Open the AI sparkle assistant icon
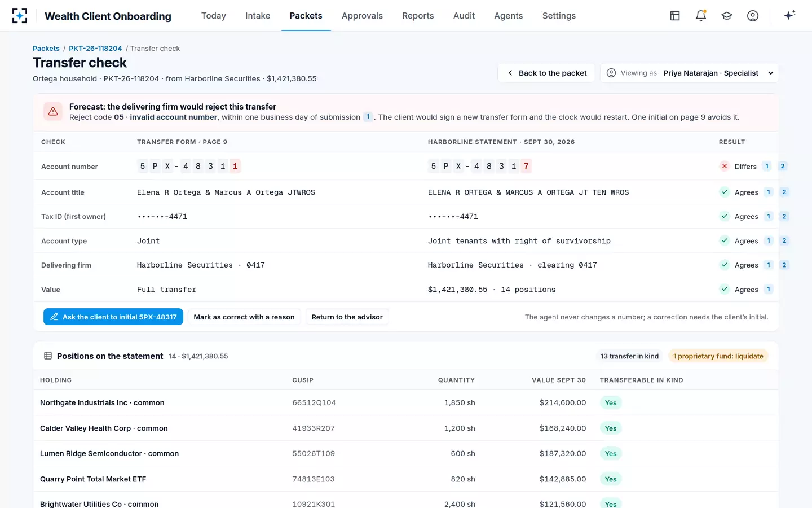The image size is (812, 508). [789, 15]
